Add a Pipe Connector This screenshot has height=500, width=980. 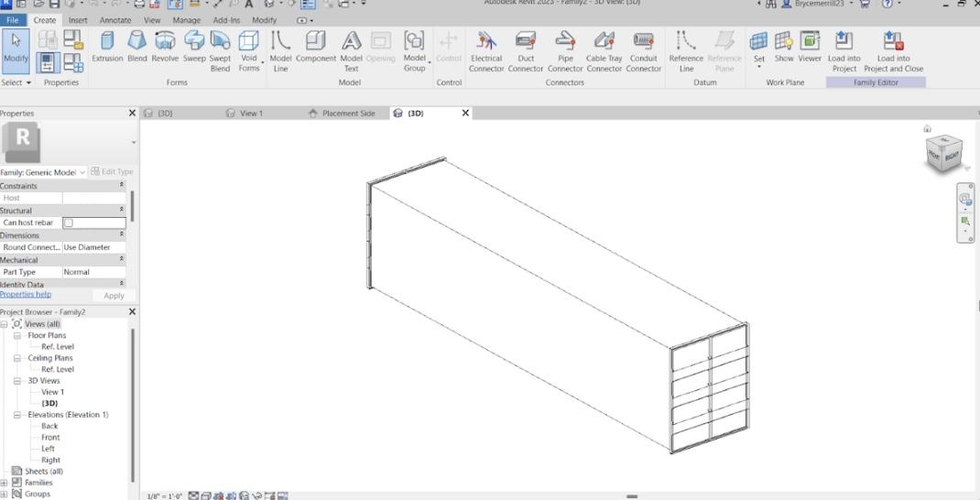point(565,51)
